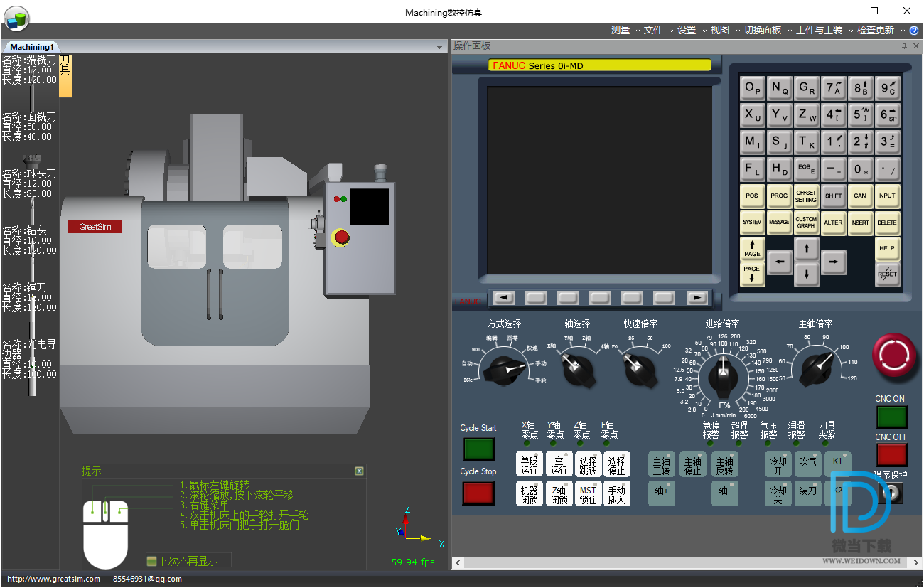The height and width of the screenshot is (588, 924).
Task: Click the cursor right arrow key
Action: tap(833, 262)
